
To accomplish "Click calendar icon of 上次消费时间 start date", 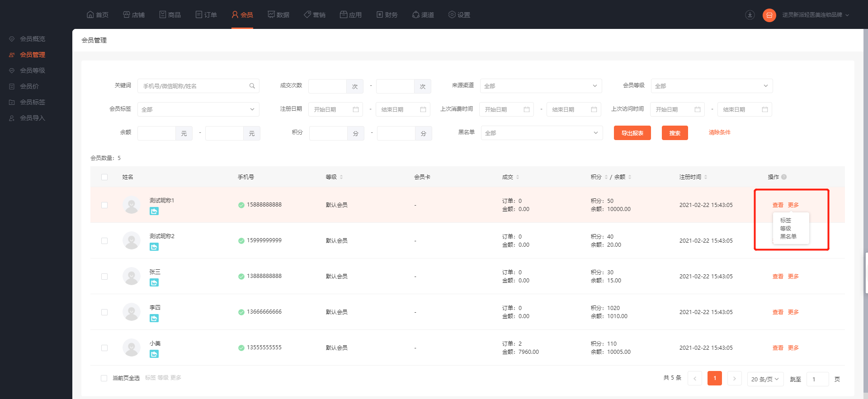I will point(527,109).
